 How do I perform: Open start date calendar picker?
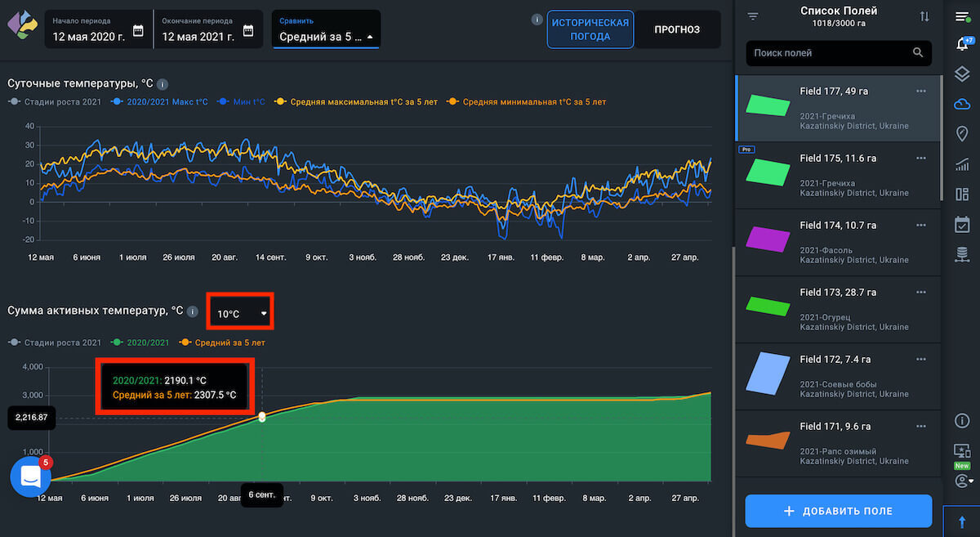click(138, 31)
